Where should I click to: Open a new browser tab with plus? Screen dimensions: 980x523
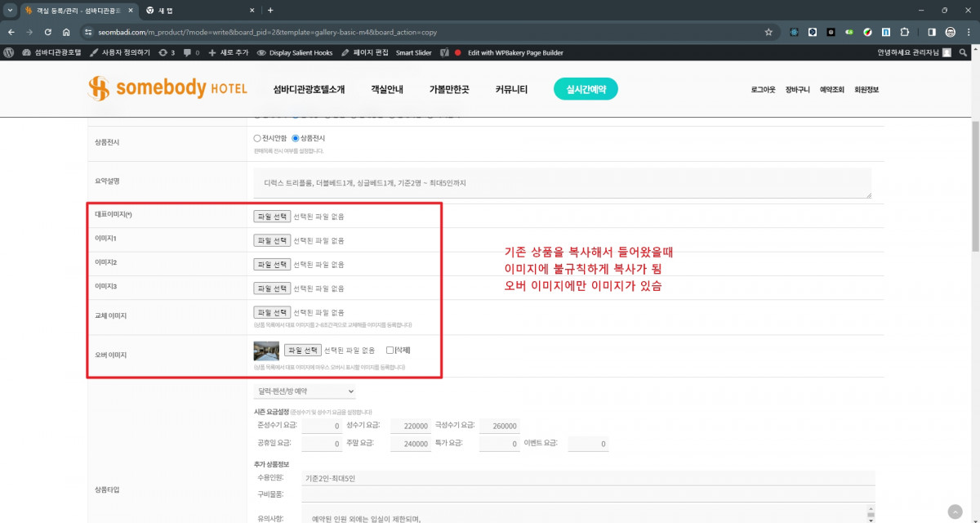[270, 10]
